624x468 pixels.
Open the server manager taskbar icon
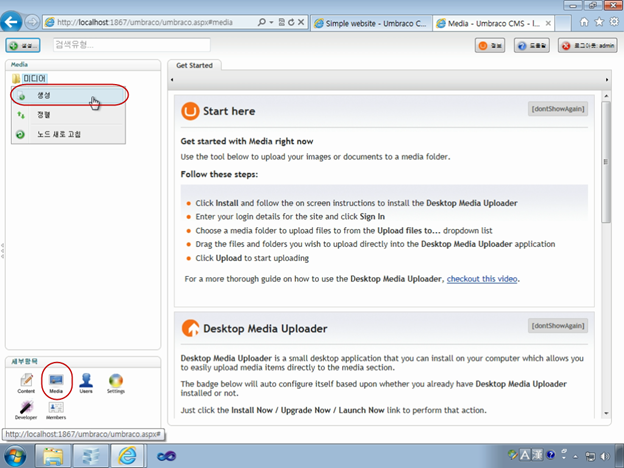tap(90, 456)
